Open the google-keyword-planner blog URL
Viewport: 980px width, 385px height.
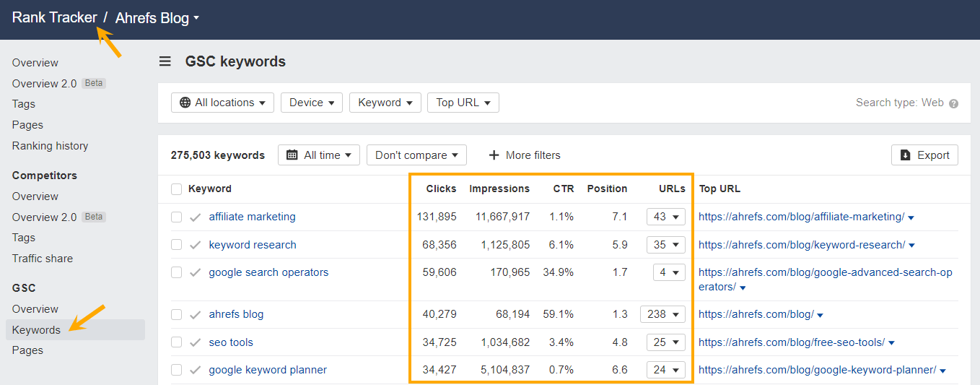(818, 370)
